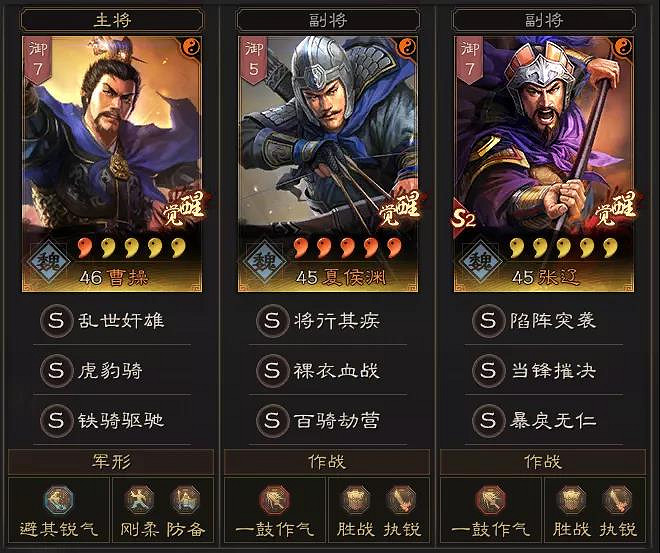Click the 避其锐气 formation icon
660x553 pixels.
coord(59,500)
